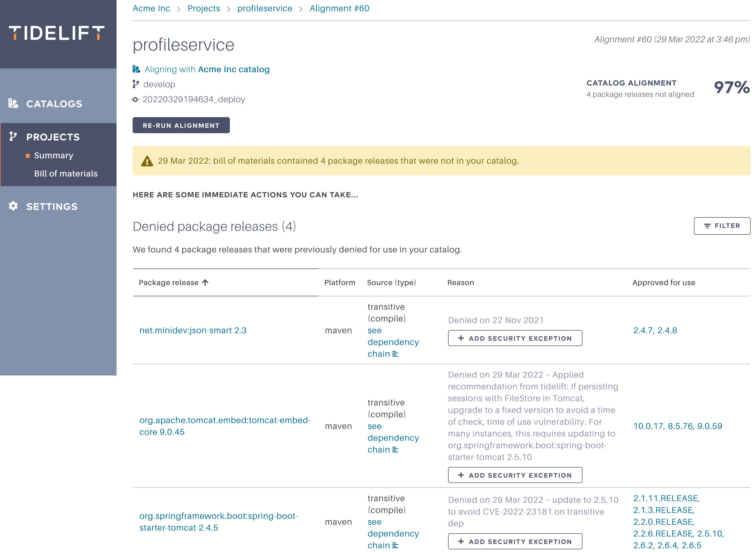The height and width of the screenshot is (552, 756).
Task: Click the Reason column header
Action: (461, 283)
